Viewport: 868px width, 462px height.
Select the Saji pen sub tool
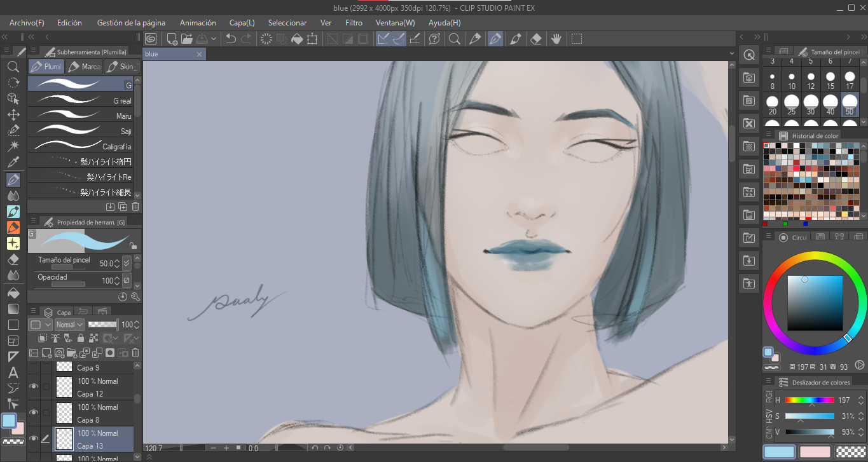[81, 131]
